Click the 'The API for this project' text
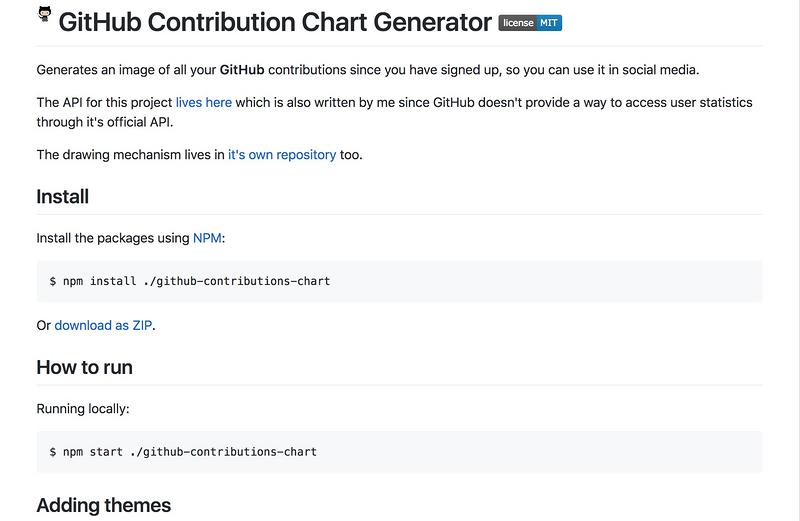The width and height of the screenshot is (800, 521). [x=104, y=103]
